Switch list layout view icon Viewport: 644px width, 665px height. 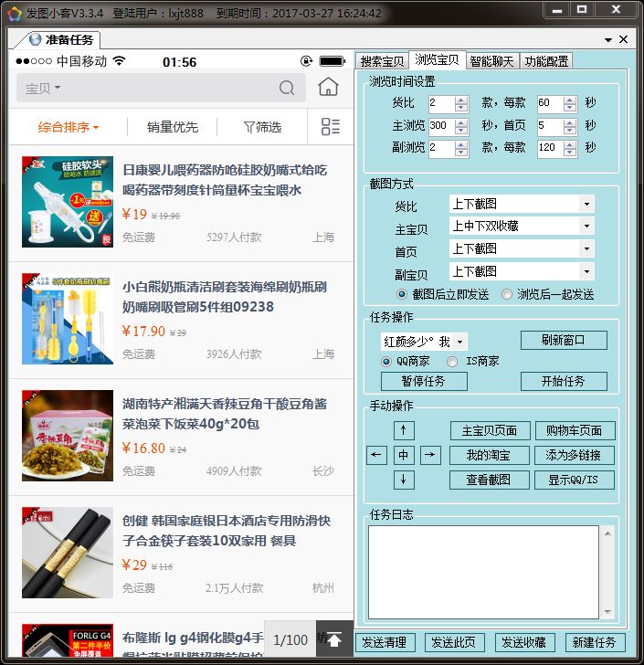click(331, 126)
